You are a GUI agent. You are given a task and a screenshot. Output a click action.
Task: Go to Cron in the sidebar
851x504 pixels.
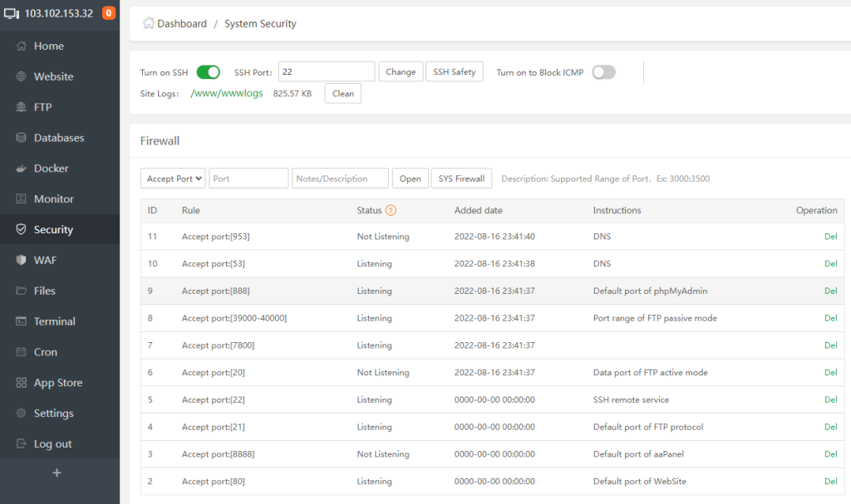[45, 352]
